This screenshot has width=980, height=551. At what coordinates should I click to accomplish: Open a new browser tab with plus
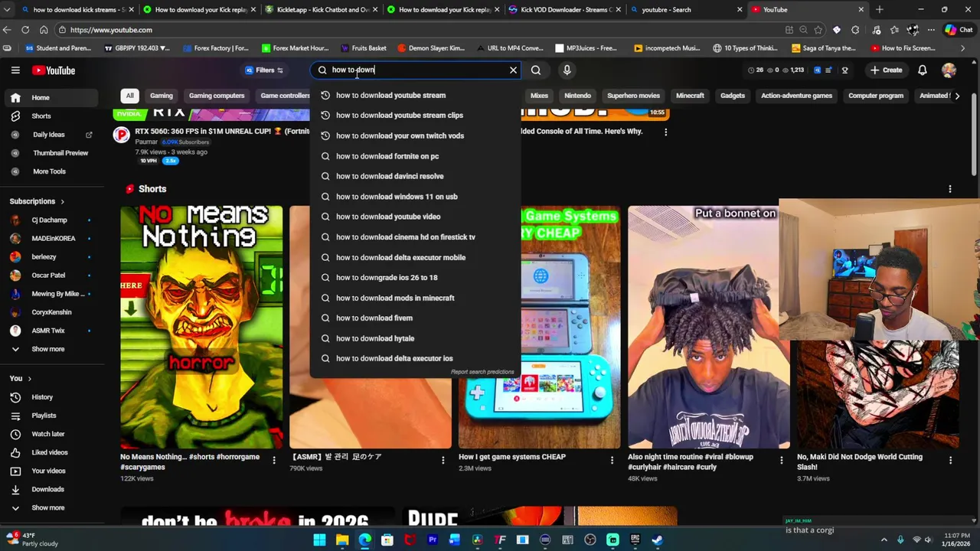click(x=879, y=10)
